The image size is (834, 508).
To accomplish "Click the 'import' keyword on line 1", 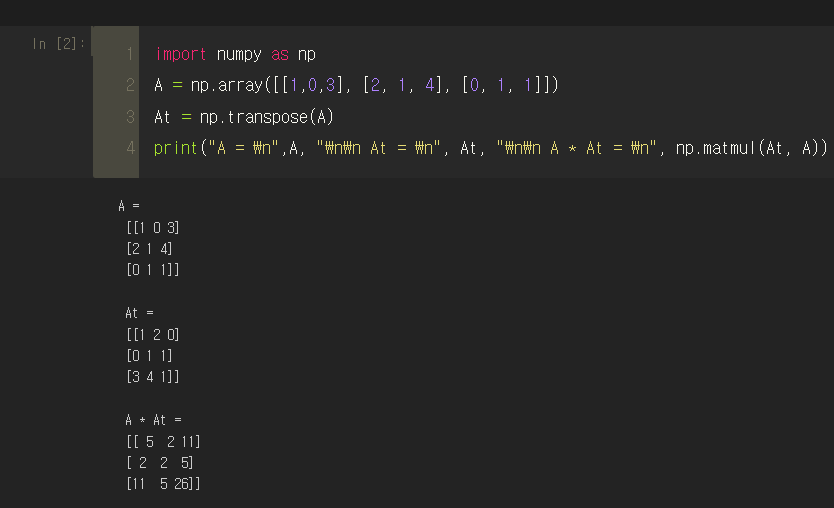I will pyautogui.click(x=180, y=54).
